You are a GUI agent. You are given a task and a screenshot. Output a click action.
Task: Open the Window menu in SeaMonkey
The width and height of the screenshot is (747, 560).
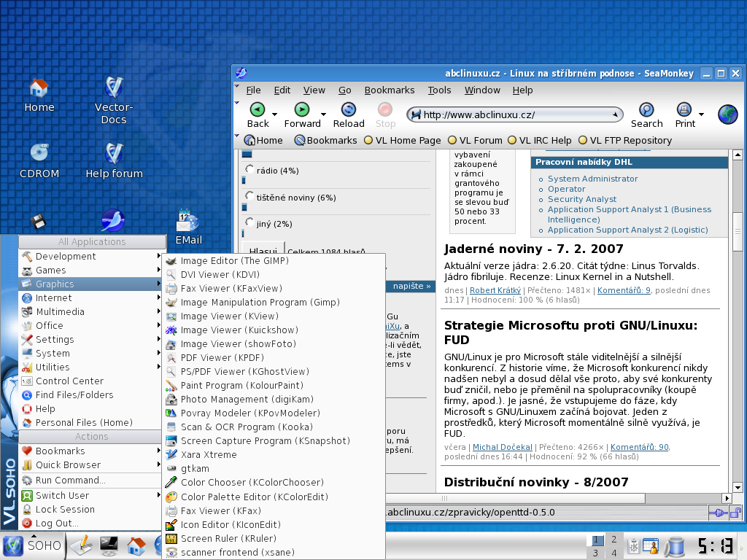482,90
